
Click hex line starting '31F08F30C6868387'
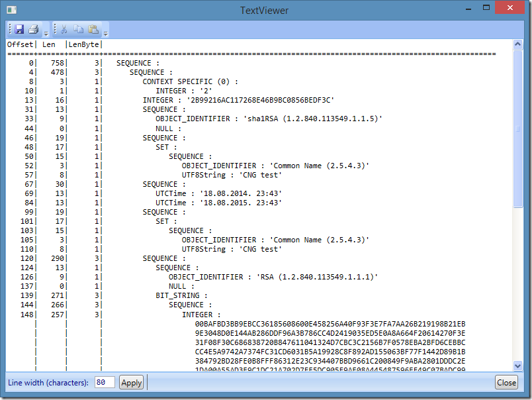click(x=330, y=342)
